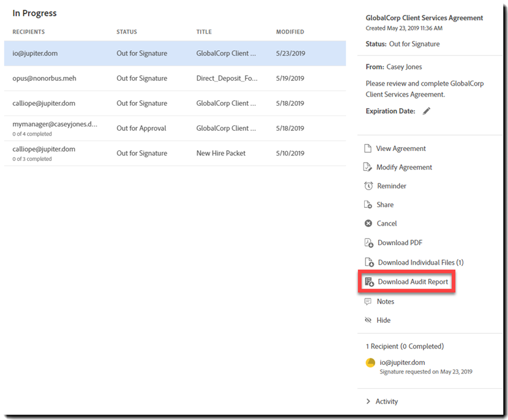The image size is (508, 420).
Task: Select the mymanager@caseyjones Out for Approval row
Action: [174, 128]
